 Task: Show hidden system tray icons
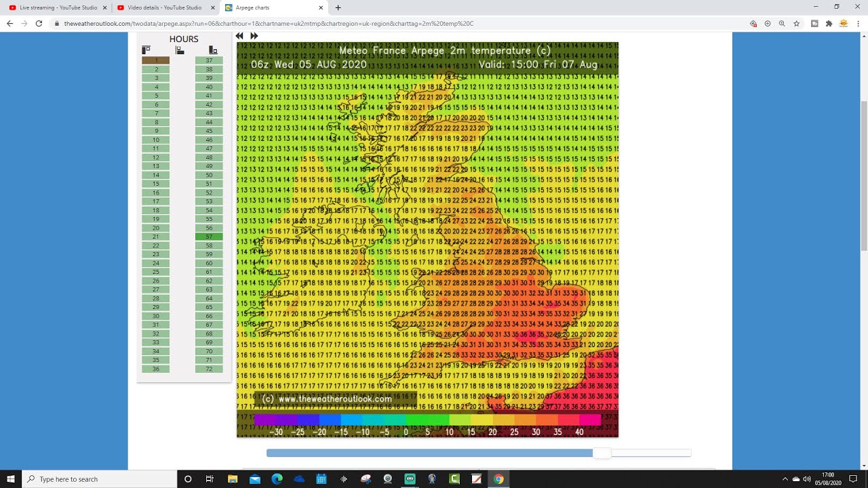point(785,479)
